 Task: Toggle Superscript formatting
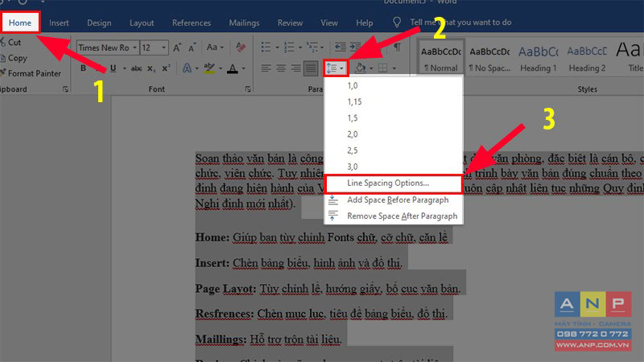click(166, 68)
